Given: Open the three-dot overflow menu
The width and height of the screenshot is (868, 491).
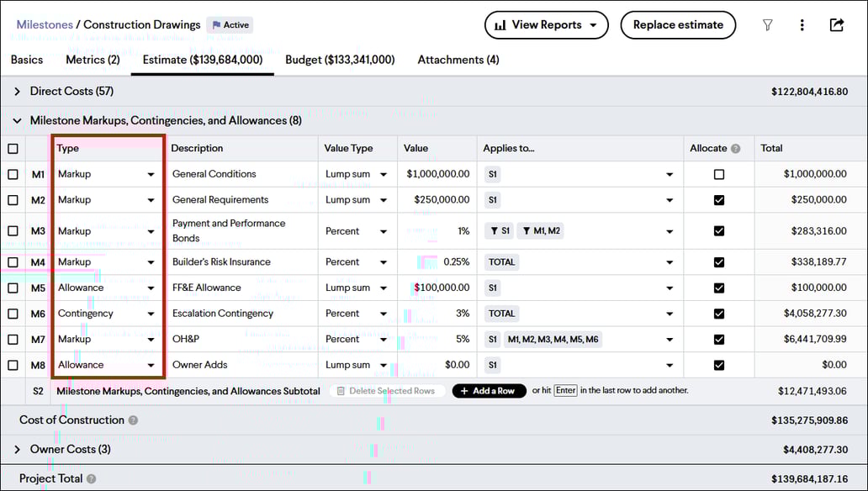Looking at the screenshot, I should (x=802, y=24).
